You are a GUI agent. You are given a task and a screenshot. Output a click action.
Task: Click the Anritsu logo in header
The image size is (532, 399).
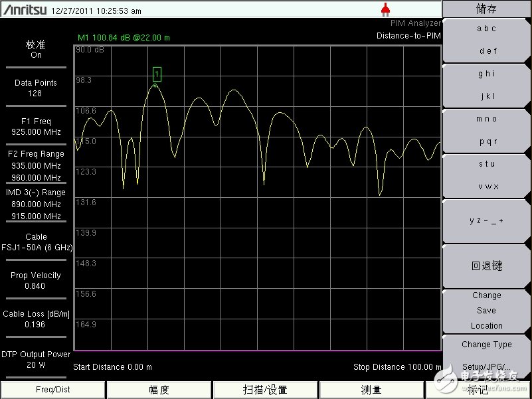pyautogui.click(x=24, y=10)
